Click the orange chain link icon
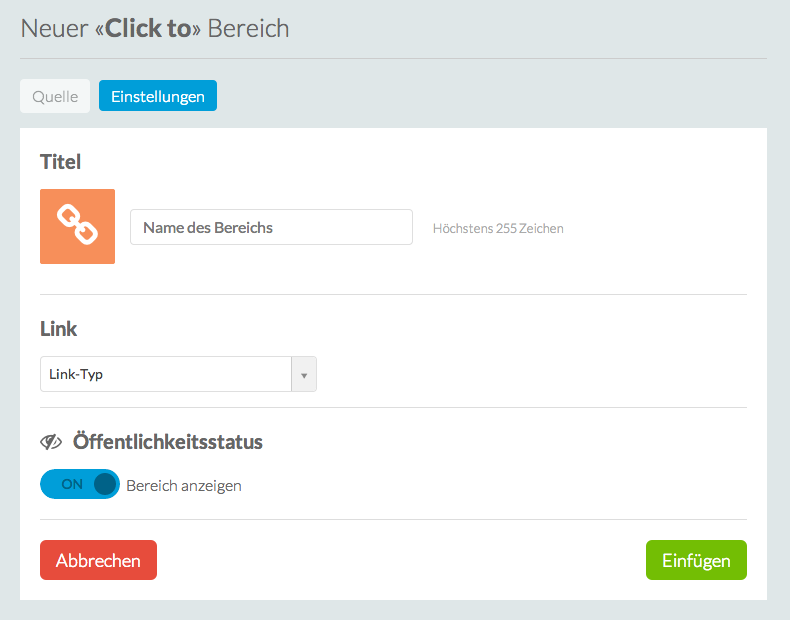790x620 pixels. tap(77, 226)
